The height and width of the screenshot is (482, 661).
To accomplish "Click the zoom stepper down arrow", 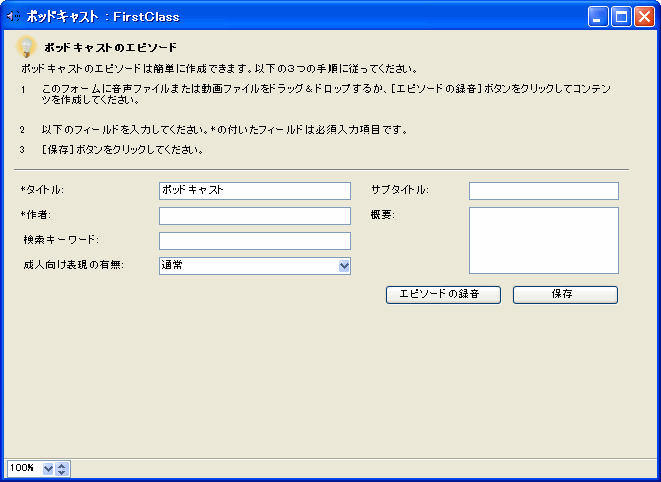I will click(x=62, y=472).
